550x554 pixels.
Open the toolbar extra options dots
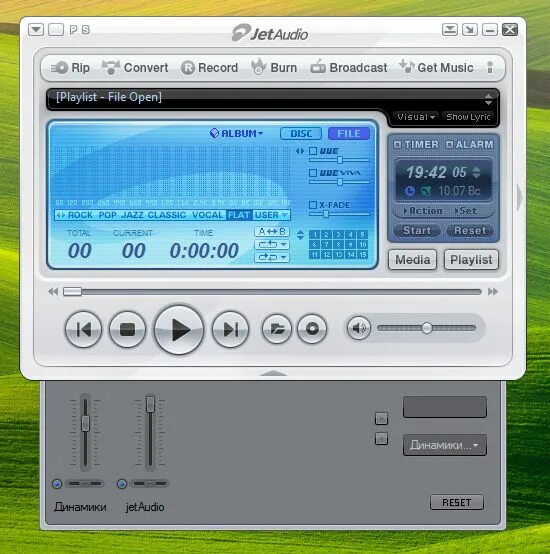490,67
